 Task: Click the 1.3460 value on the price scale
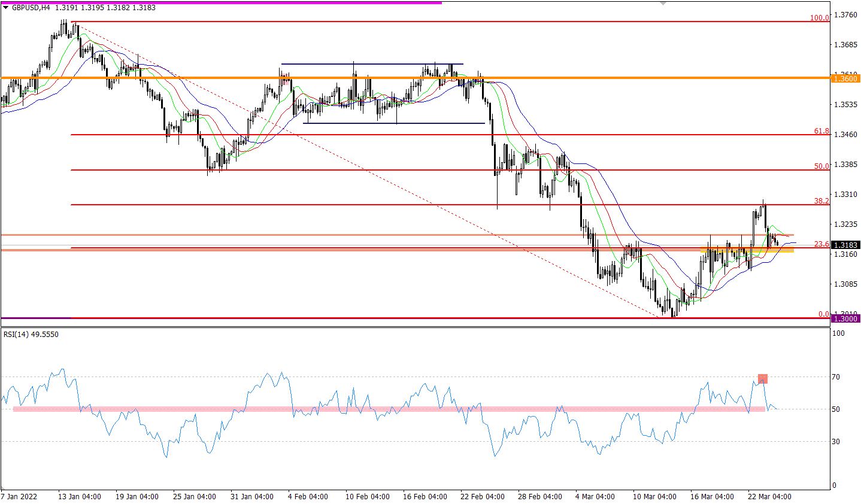[846, 134]
